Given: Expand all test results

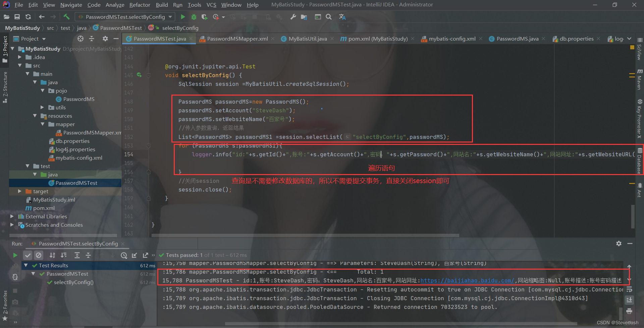Looking at the screenshot, I should [77, 255].
